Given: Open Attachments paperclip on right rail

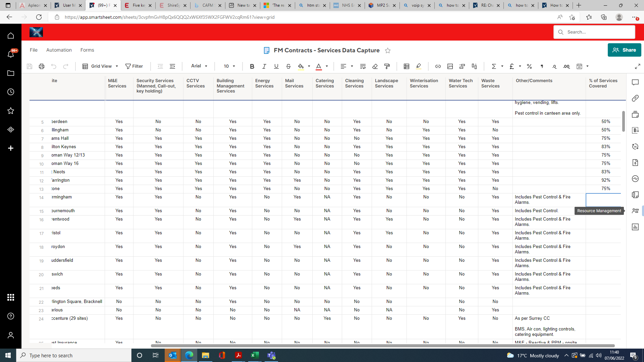Looking at the screenshot, I should [635, 98].
